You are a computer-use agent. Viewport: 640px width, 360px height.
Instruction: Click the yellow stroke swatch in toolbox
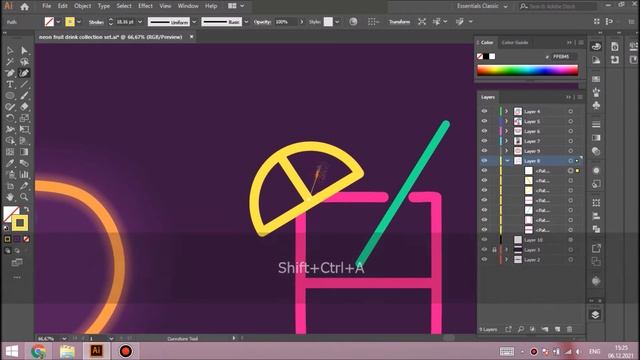pyautogui.click(x=20, y=222)
